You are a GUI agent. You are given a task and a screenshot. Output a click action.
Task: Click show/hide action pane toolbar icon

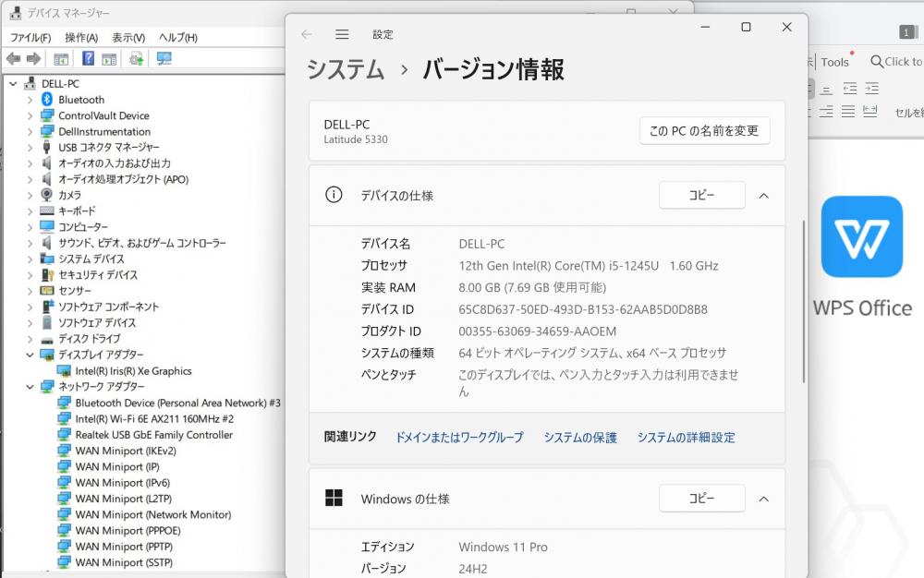(109, 59)
